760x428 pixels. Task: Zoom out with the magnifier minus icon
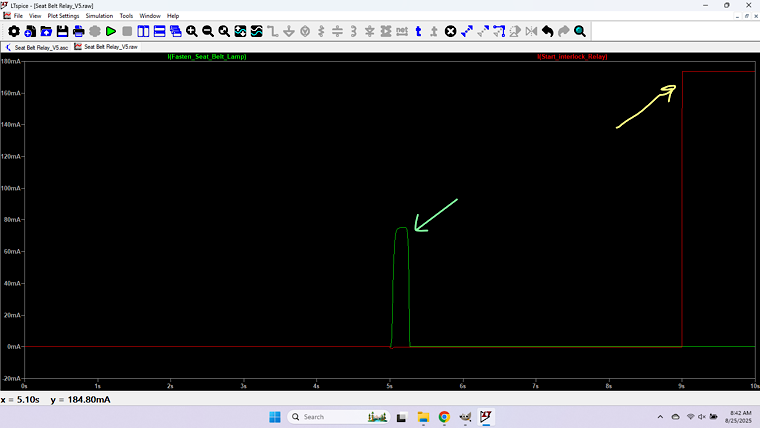[208, 32]
